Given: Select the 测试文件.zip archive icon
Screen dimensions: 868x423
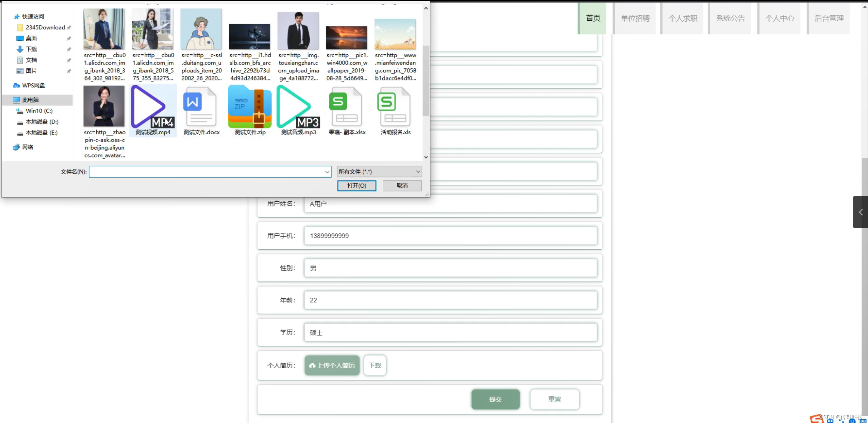Looking at the screenshot, I should 250,107.
